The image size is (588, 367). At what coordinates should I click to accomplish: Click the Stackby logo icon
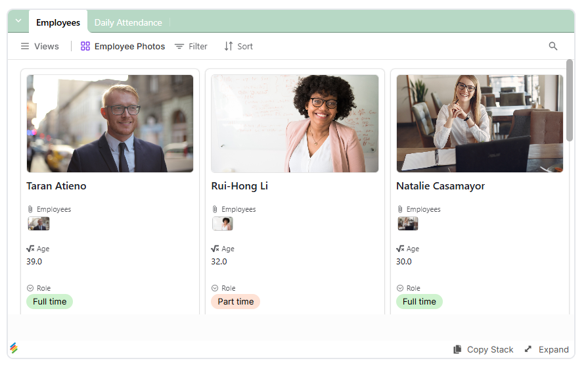[x=14, y=348]
